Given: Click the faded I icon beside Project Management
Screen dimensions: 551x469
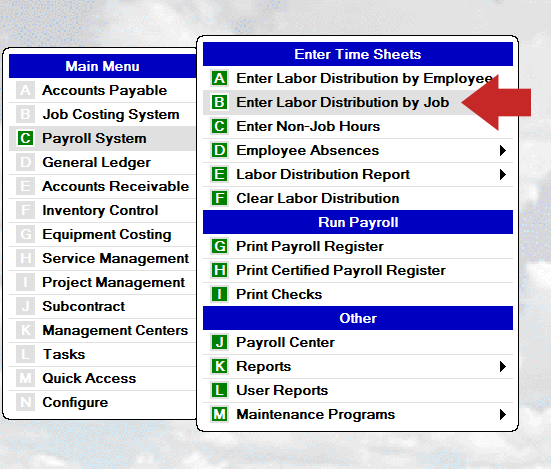Looking at the screenshot, I should click(25, 282).
